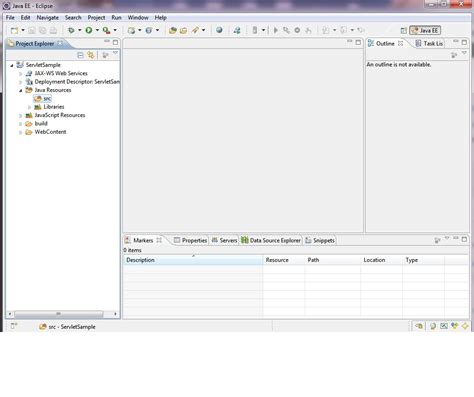This screenshot has height=397, width=474.
Task: Switch to the Data Source Explorer tab
Action: coord(271,240)
